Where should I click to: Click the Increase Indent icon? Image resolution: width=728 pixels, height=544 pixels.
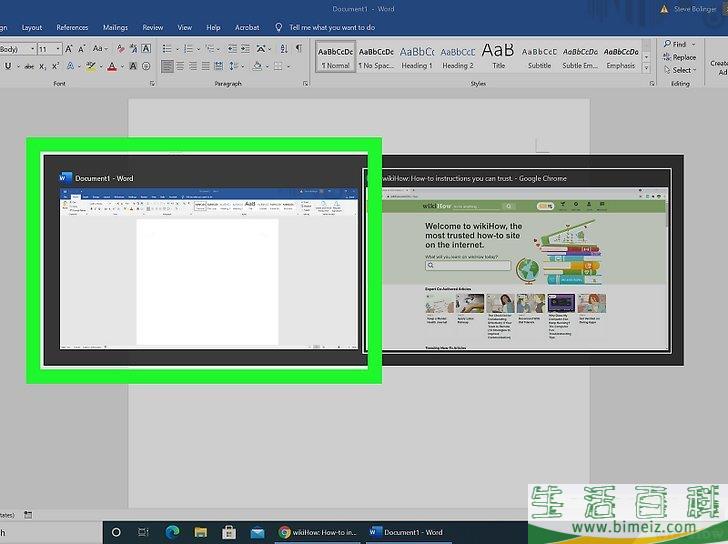(x=245, y=49)
